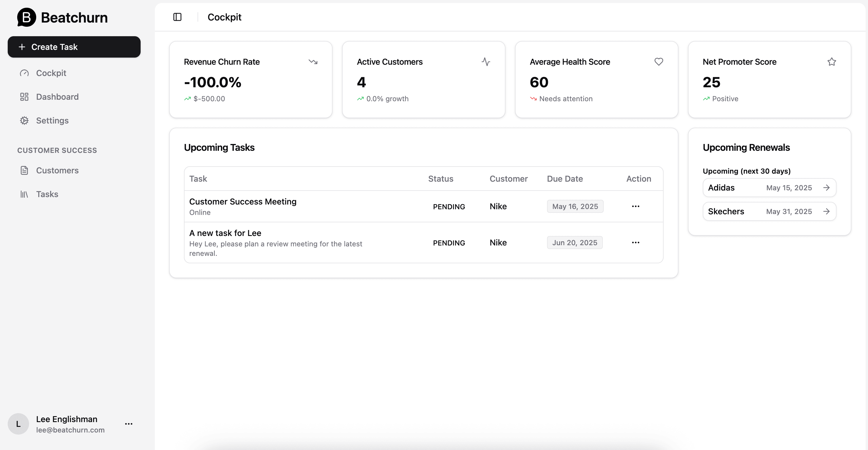This screenshot has height=450, width=868.
Task: Open actions menu for Customer Success Meeting
Action: [635, 206]
